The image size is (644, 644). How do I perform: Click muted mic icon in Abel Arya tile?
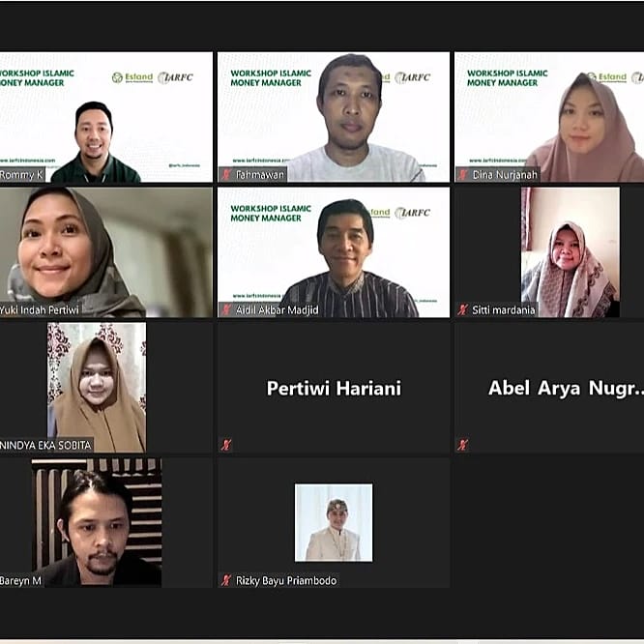click(463, 445)
